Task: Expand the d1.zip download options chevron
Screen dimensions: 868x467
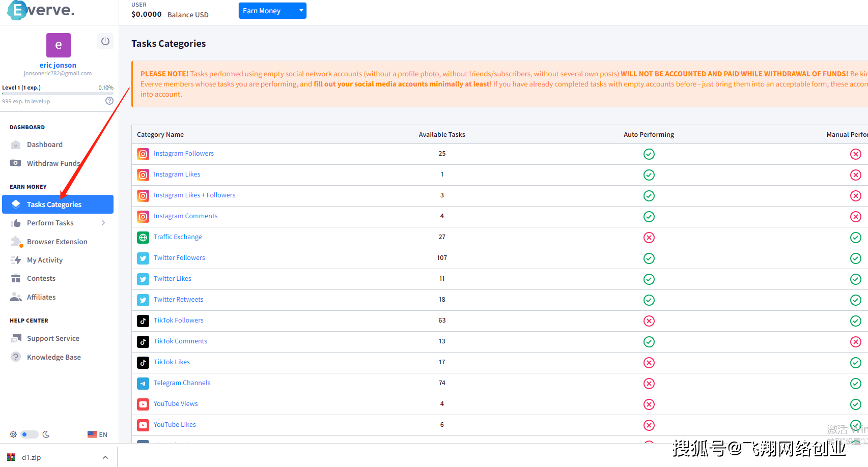Action: [105, 457]
